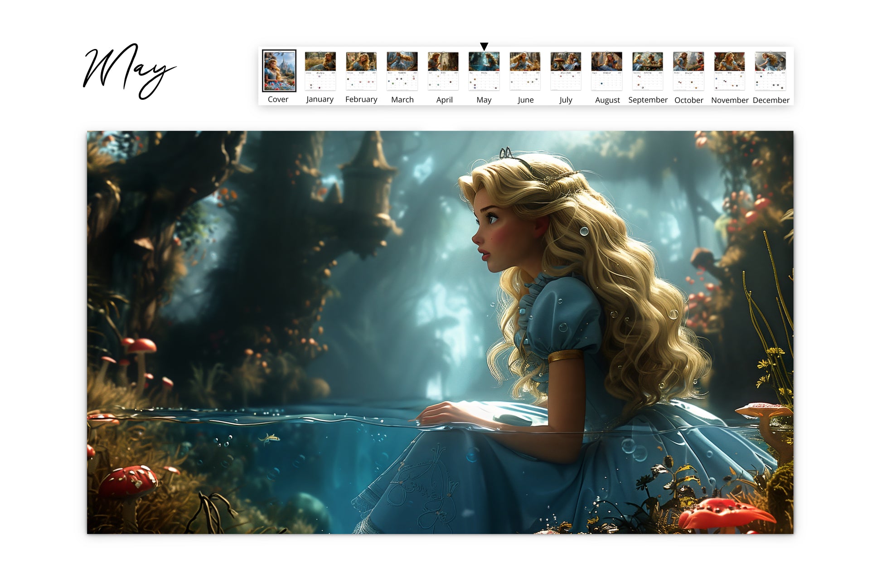Open the November calendar thumbnail
The height and width of the screenshot is (588, 882).
(729, 71)
